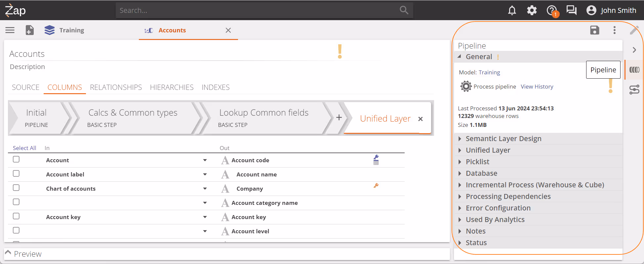
Task: Expand the Error Configuration section
Action: [498, 208]
